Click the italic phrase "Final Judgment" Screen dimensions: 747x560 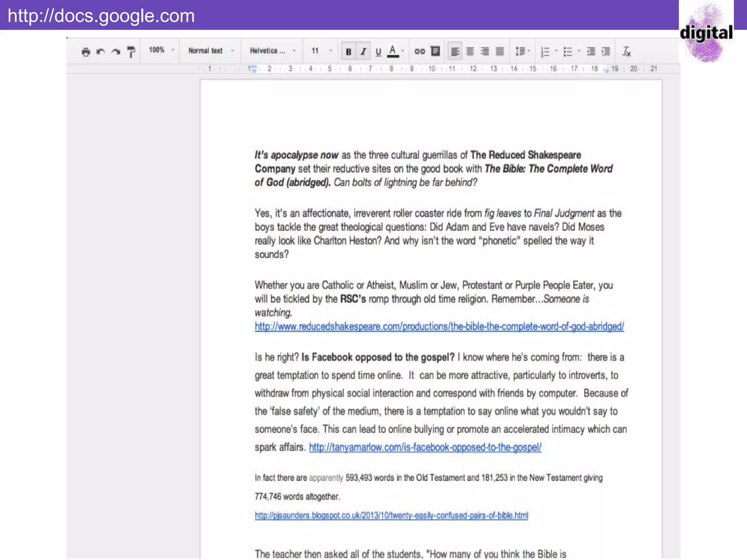click(x=564, y=213)
